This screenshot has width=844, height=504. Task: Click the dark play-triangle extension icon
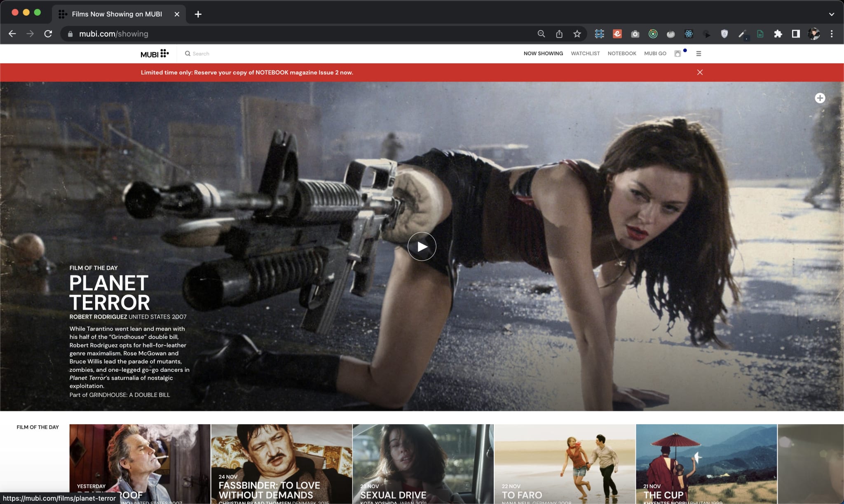[x=707, y=34]
